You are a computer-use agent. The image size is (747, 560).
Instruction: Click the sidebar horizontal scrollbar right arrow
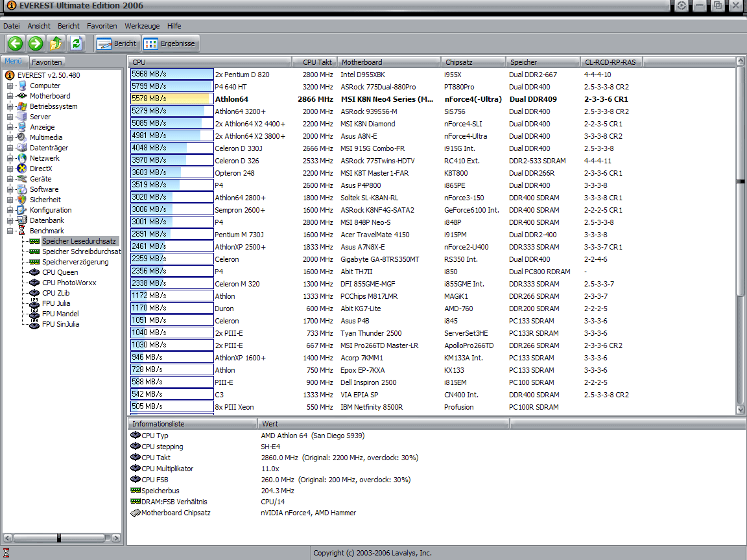tap(116, 538)
